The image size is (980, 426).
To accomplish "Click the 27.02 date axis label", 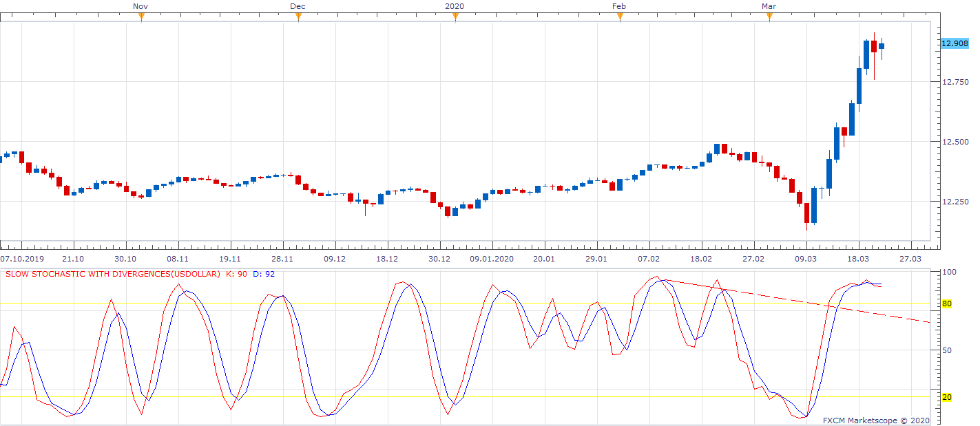I will click(753, 259).
